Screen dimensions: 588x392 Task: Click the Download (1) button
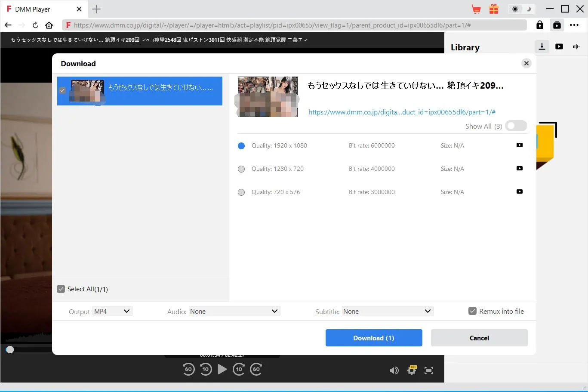pos(373,338)
